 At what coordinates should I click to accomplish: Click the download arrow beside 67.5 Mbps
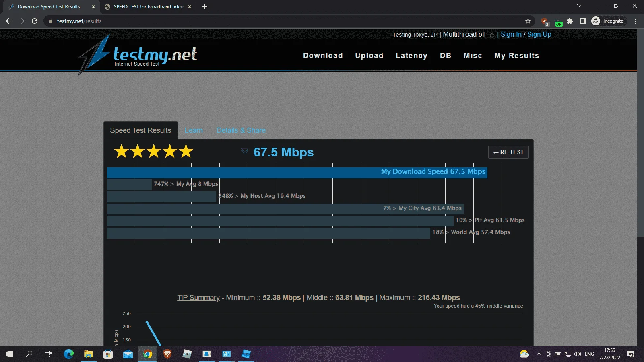(245, 151)
